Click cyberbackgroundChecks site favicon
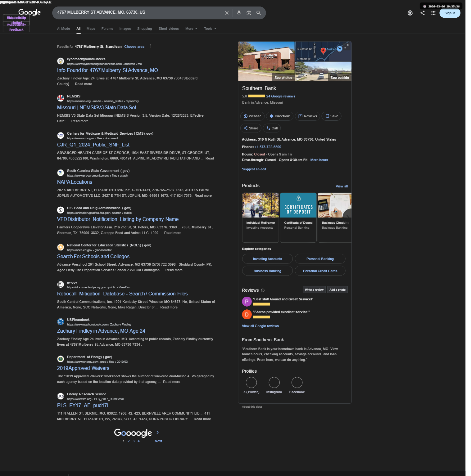This screenshot has height=476, width=471. click(61, 61)
